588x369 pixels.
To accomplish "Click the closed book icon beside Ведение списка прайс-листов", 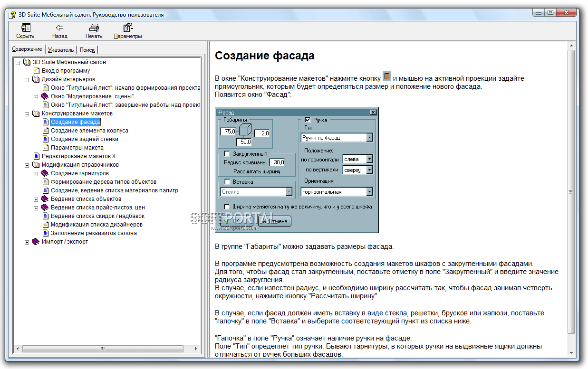I will 45,208.
